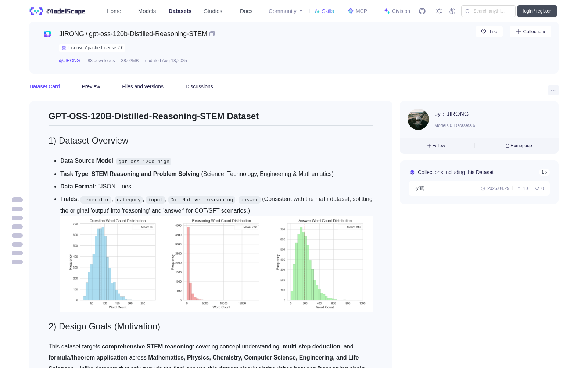Viewport: 588px width, 368px height.
Task: Open the Files and versions tab
Action: click(x=143, y=86)
